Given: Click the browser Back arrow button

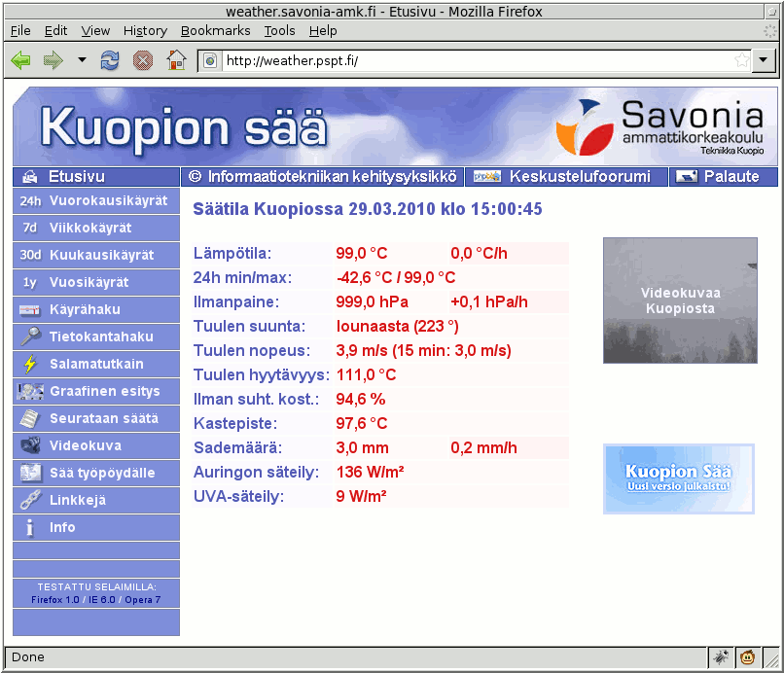Looking at the screenshot, I should pos(20,60).
